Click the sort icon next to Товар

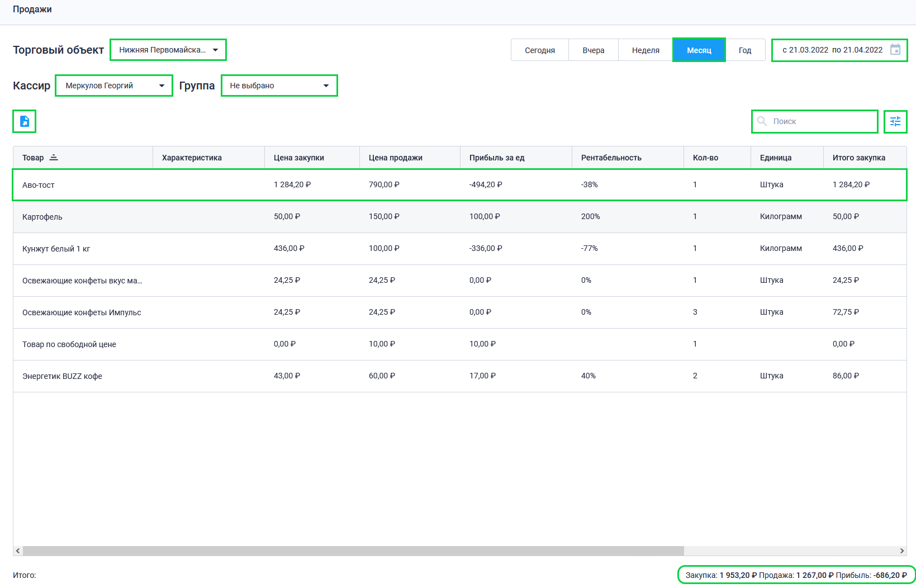pyautogui.click(x=54, y=158)
